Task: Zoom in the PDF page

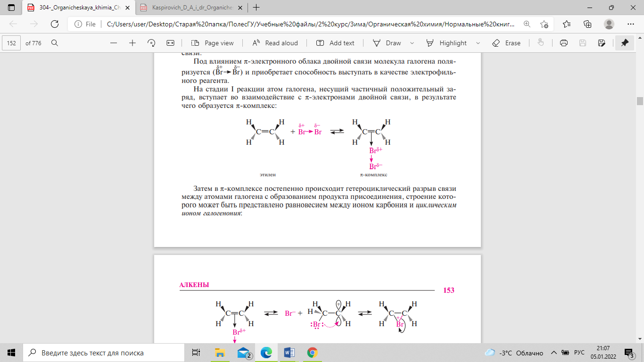Action: tap(132, 43)
